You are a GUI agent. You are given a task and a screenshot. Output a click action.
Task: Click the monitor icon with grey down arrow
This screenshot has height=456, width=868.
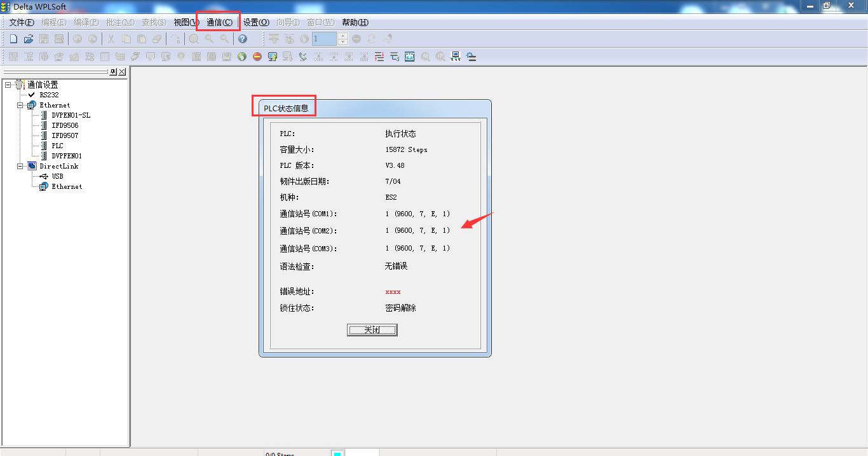click(288, 57)
